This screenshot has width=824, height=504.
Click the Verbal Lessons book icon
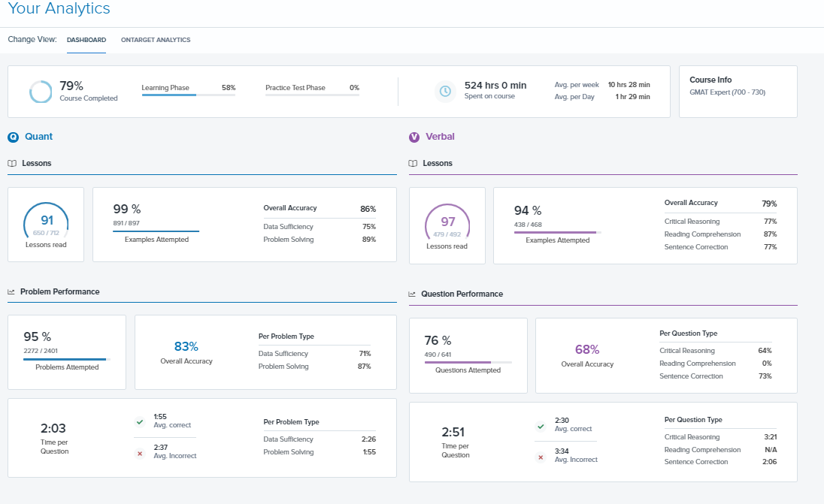click(413, 163)
